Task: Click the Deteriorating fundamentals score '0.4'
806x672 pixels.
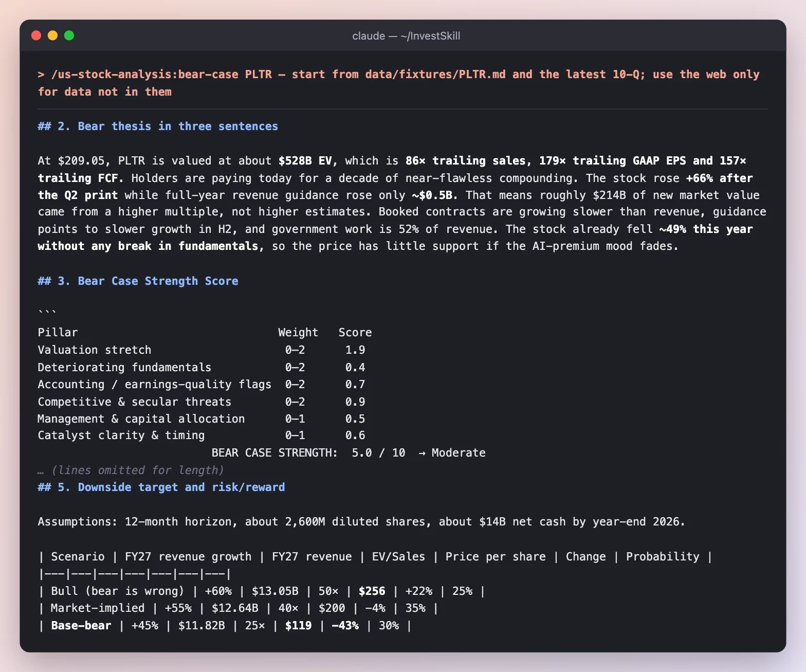Action: [x=355, y=368]
